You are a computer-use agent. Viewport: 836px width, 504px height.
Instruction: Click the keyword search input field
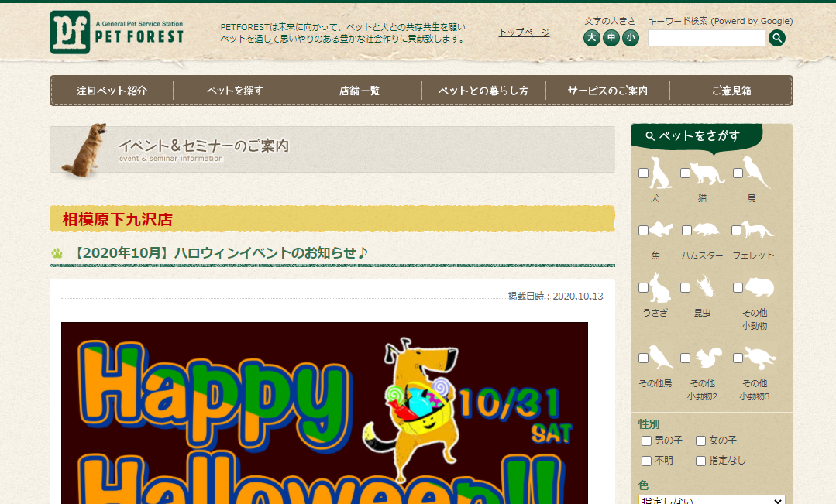click(707, 38)
